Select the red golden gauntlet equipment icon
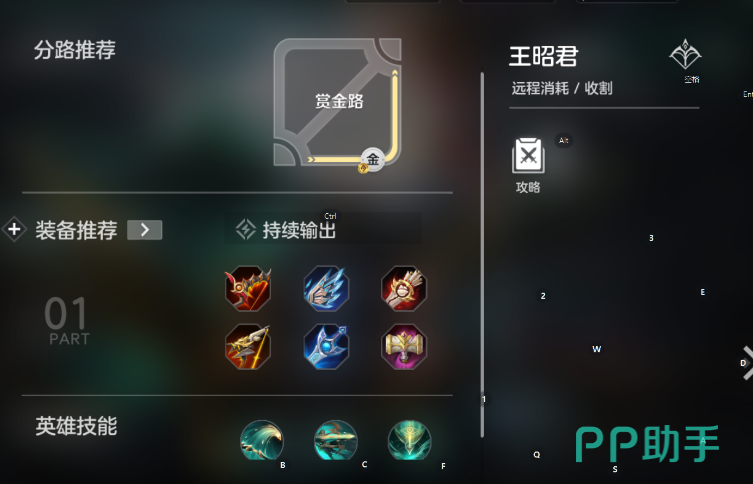This screenshot has height=484, width=753. pos(404,289)
